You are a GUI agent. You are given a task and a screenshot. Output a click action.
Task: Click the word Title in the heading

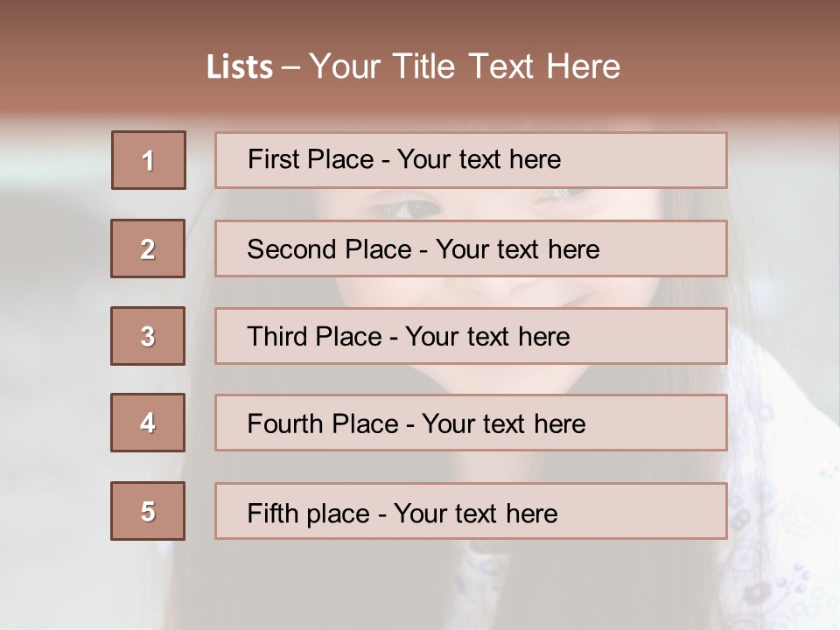424,66
